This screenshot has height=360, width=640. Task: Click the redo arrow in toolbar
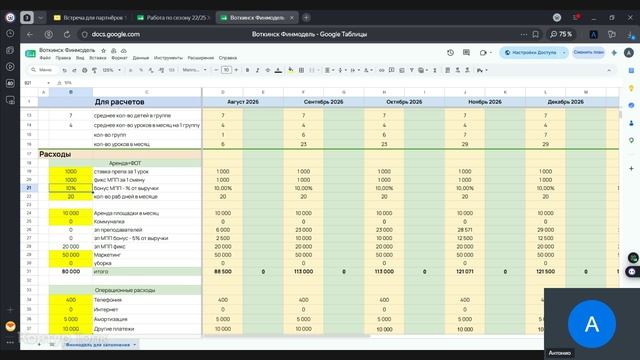[x=74, y=70]
